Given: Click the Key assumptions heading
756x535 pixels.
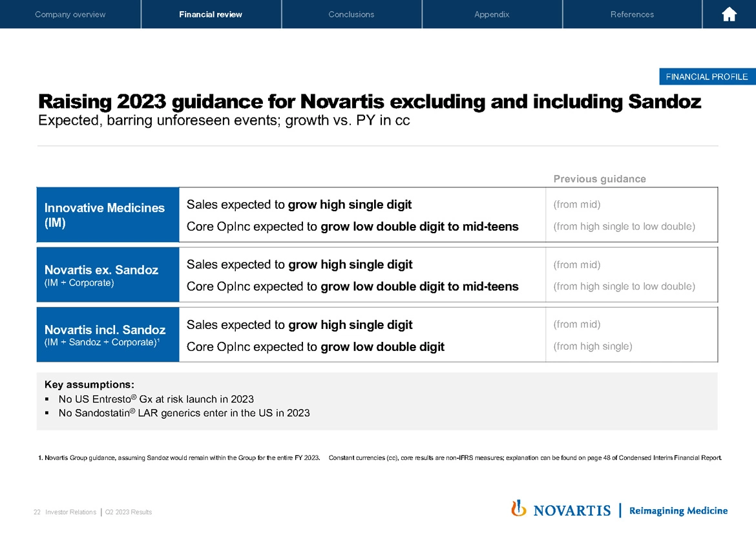Looking at the screenshot, I should 89,384.
